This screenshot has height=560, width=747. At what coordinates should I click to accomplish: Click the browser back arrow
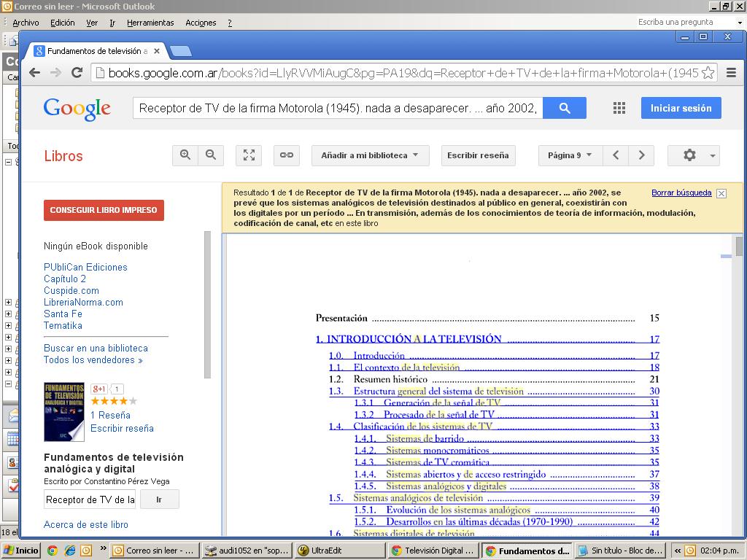click(34, 73)
